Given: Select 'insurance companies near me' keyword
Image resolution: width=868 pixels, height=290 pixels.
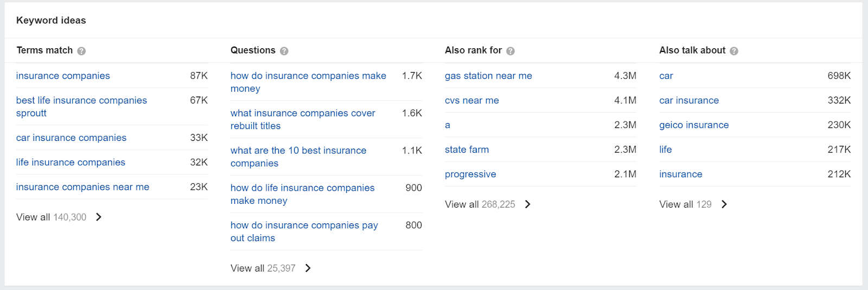Looking at the screenshot, I should 82,187.
